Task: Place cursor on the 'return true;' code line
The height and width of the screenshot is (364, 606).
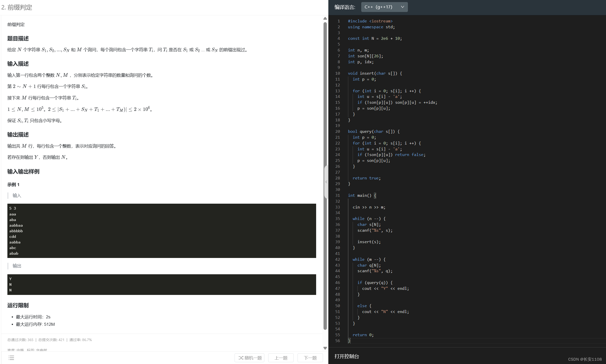Action: point(366,178)
